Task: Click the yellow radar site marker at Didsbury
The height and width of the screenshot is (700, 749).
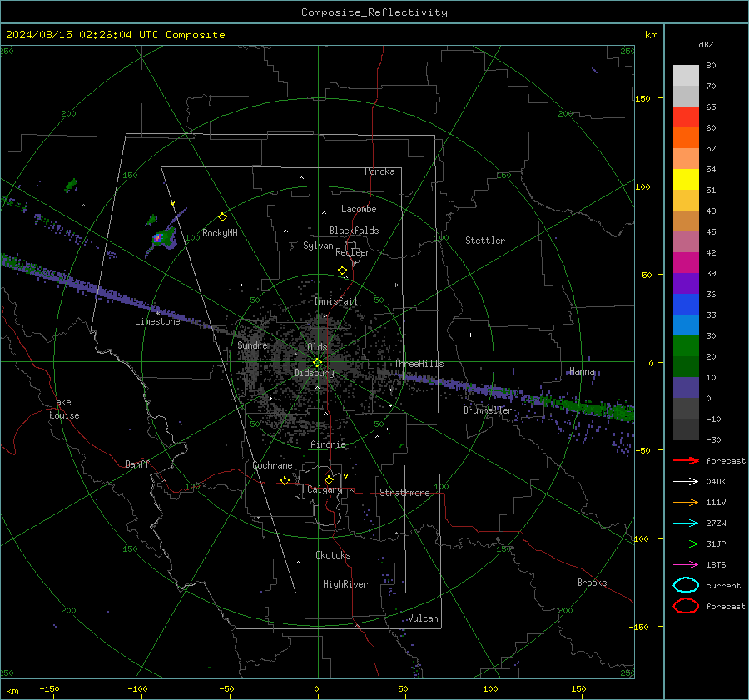Action: pos(318,363)
